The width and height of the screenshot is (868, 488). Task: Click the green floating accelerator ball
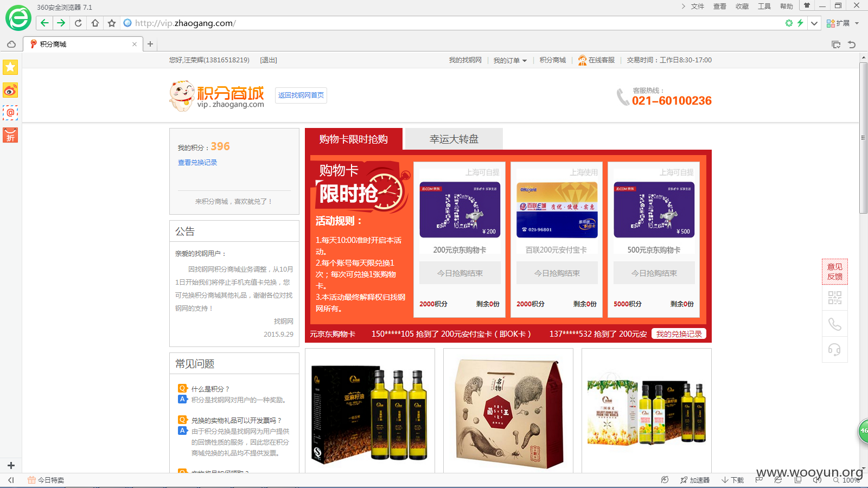pos(863,431)
